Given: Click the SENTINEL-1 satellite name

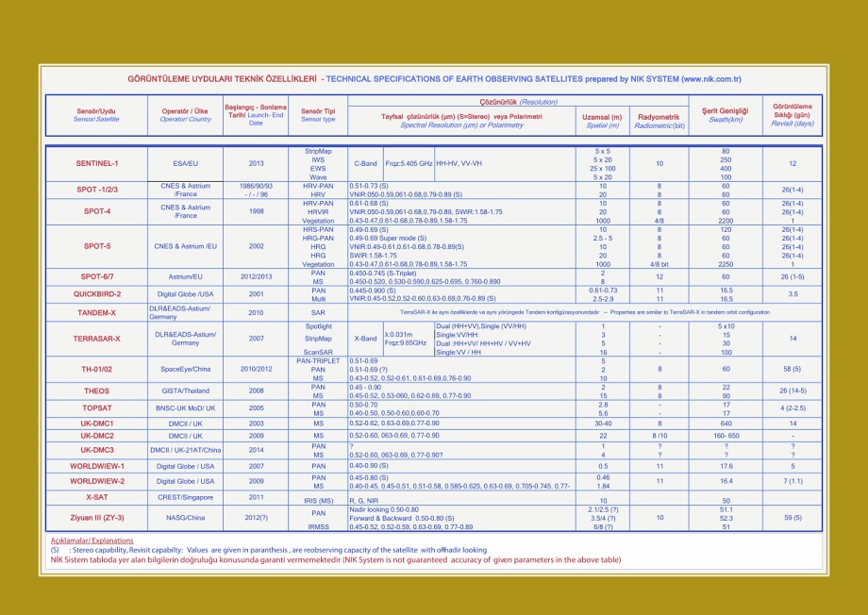Looking at the screenshot, I should point(97,164).
